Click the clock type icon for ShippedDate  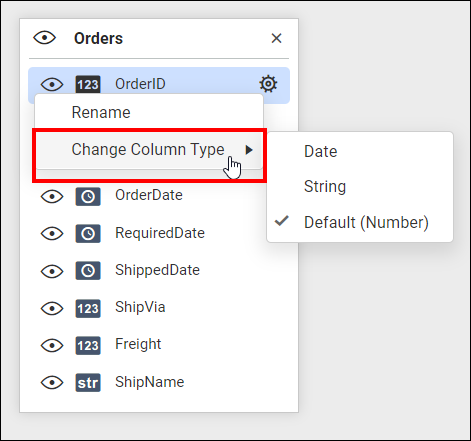pos(88,270)
